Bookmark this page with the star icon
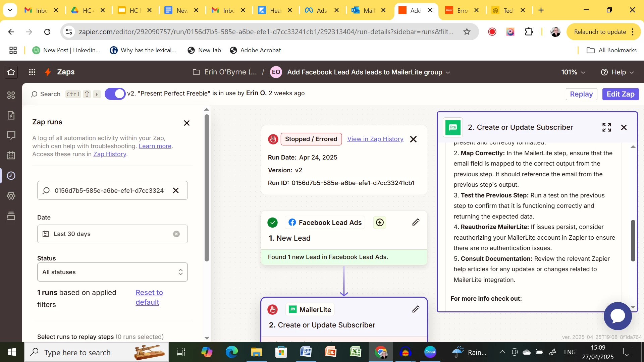 (x=467, y=32)
